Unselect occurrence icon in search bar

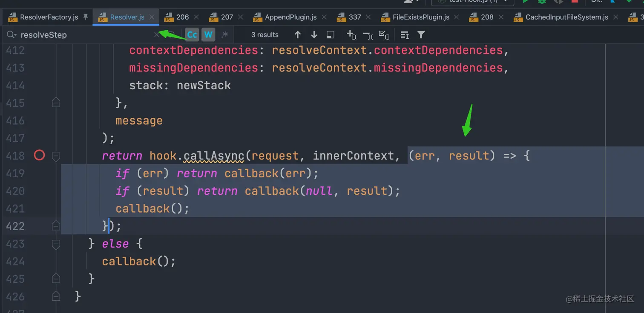[368, 34]
